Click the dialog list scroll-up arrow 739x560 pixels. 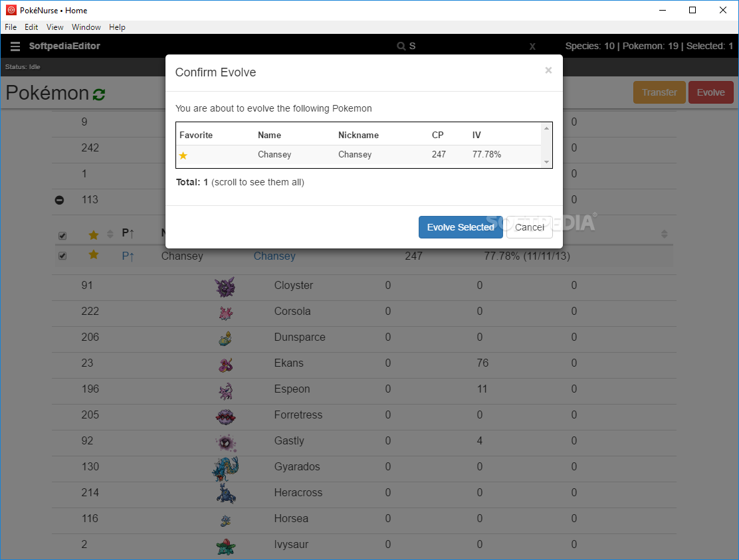click(x=546, y=128)
